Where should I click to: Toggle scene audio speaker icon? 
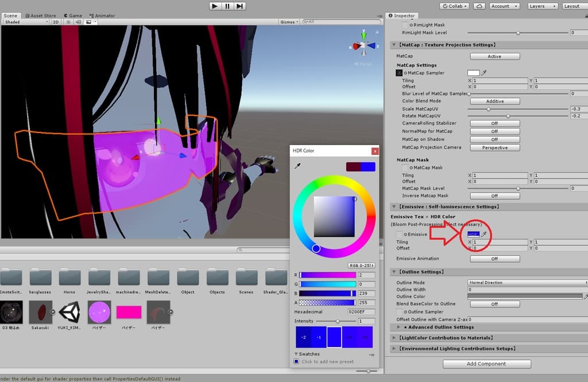[x=79, y=22]
